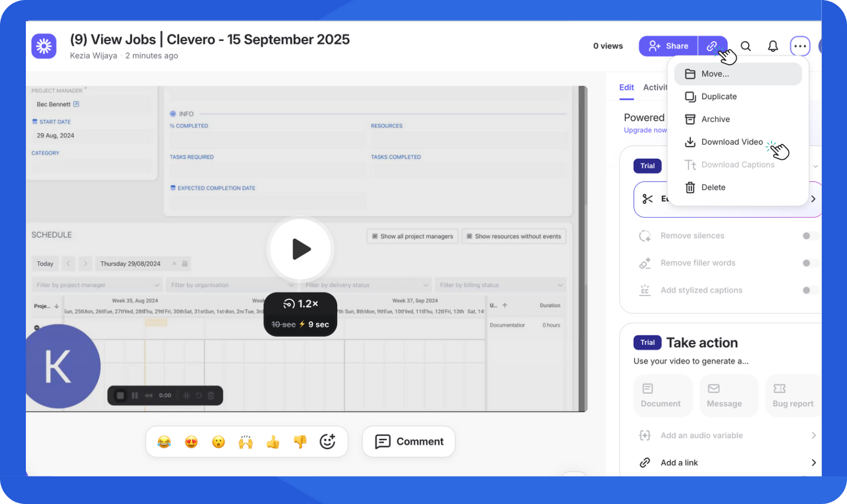The width and height of the screenshot is (847, 504).
Task: Click the Share button
Action: click(668, 46)
